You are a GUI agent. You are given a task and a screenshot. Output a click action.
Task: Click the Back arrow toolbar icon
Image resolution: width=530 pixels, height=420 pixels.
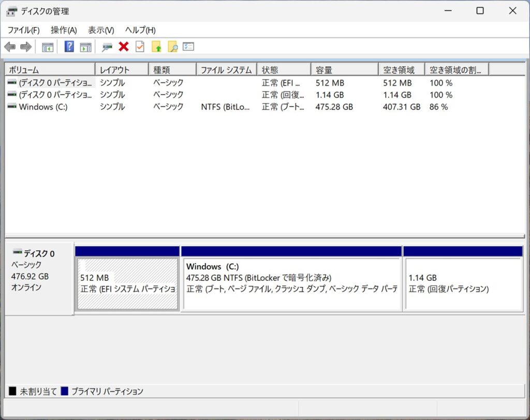pos(10,47)
